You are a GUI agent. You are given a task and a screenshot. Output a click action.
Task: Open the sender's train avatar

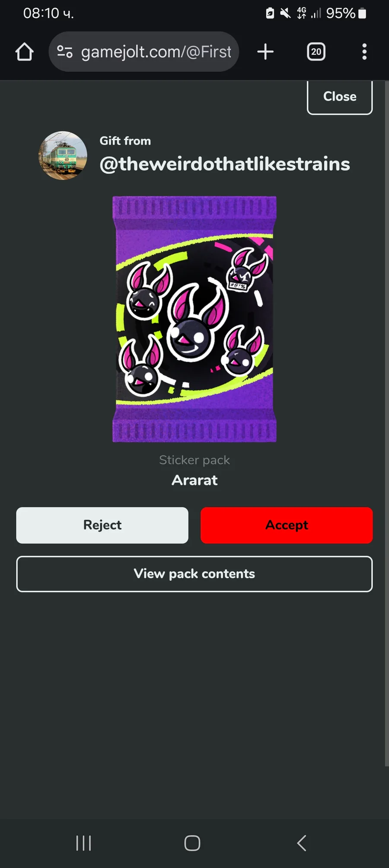click(x=63, y=155)
